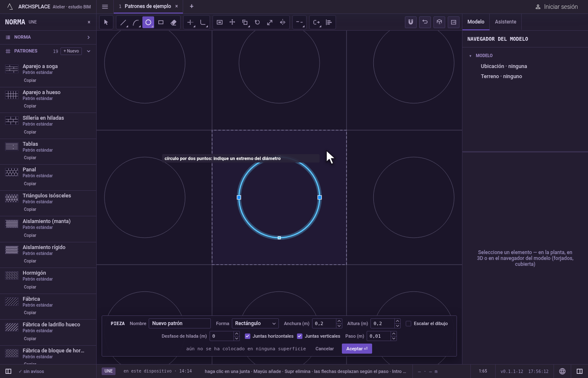Click Iniciar sesión
This screenshot has width=588, height=378.
(x=556, y=7)
